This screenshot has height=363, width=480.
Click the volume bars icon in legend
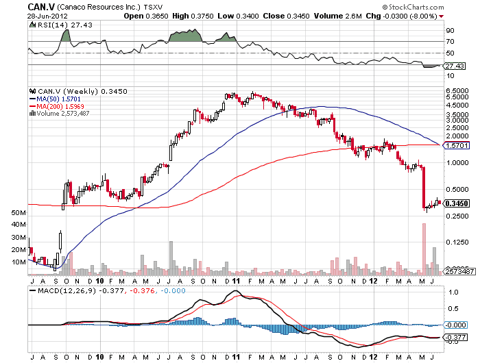(x=32, y=113)
